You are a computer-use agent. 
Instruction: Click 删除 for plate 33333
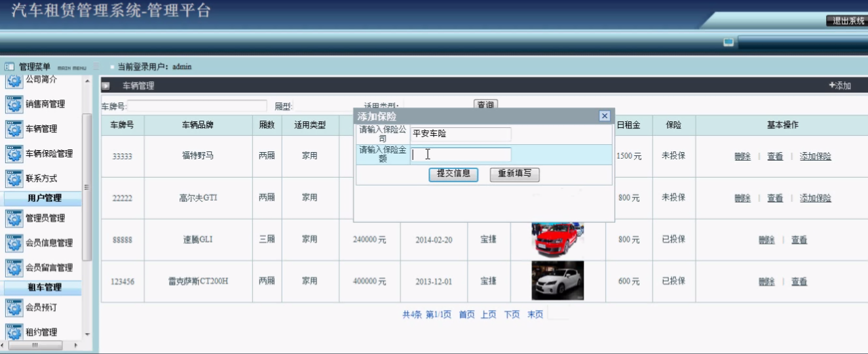pyautogui.click(x=742, y=157)
